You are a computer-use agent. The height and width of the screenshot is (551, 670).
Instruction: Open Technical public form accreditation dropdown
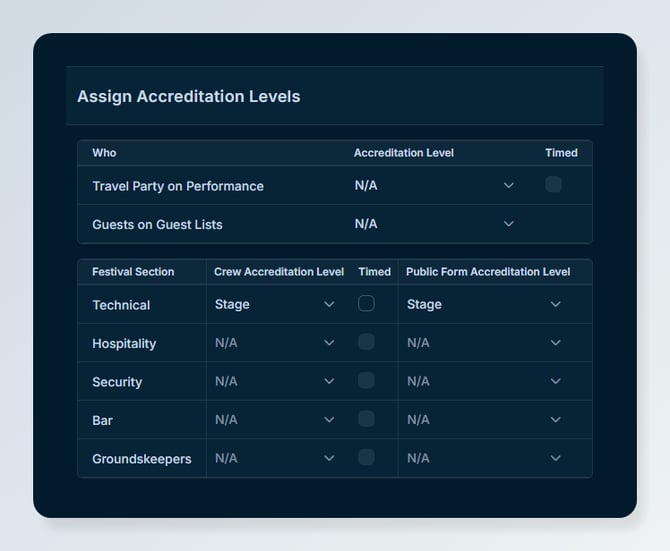(484, 304)
